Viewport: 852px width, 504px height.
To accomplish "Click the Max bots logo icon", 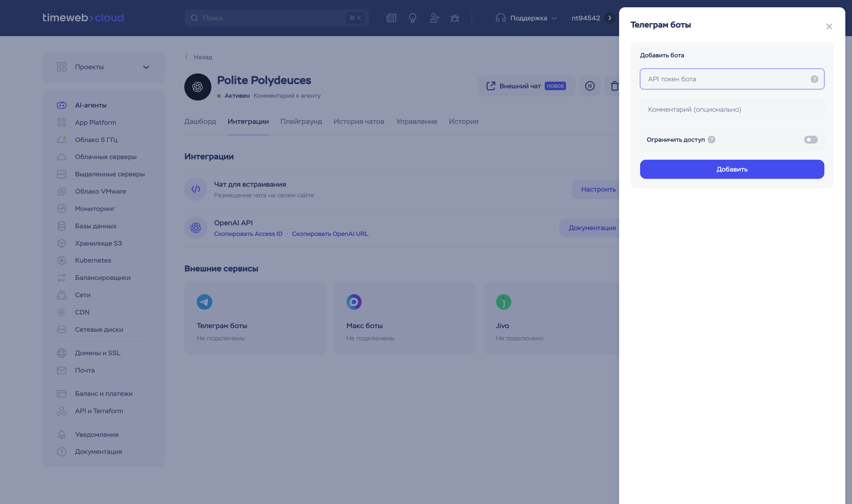I will click(354, 302).
